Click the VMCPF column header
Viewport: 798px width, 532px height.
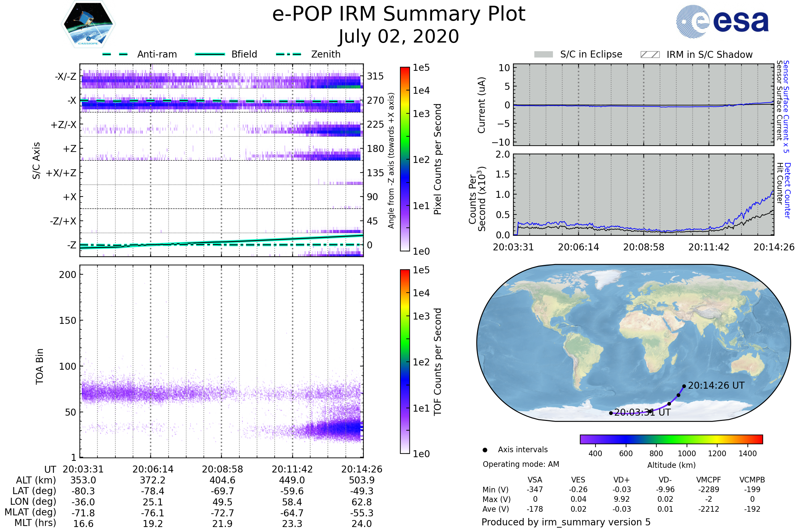(x=709, y=480)
